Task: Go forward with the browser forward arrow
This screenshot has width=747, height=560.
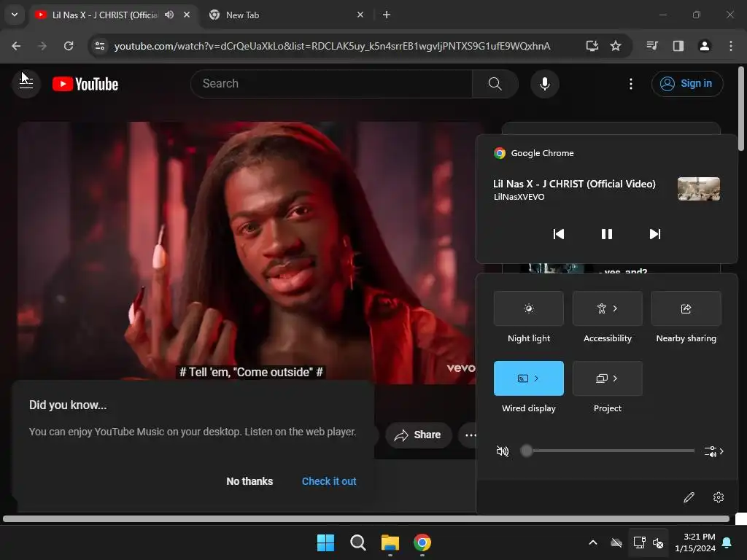Action: point(42,46)
